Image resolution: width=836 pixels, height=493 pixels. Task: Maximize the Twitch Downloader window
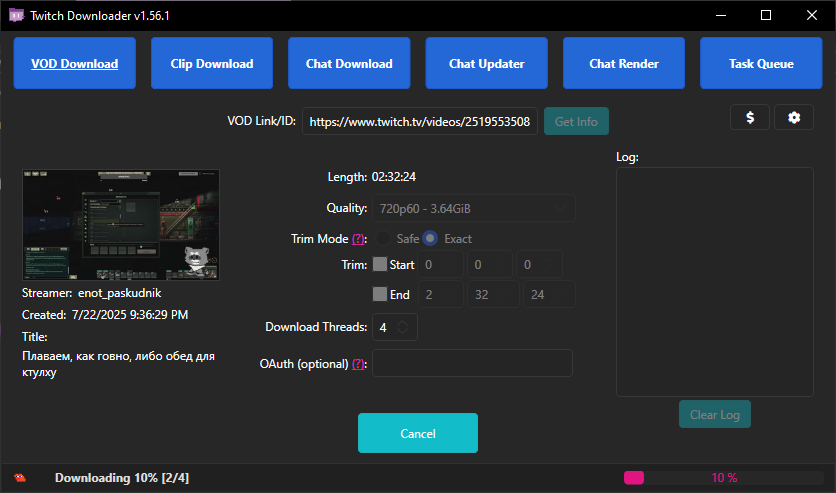pos(766,15)
